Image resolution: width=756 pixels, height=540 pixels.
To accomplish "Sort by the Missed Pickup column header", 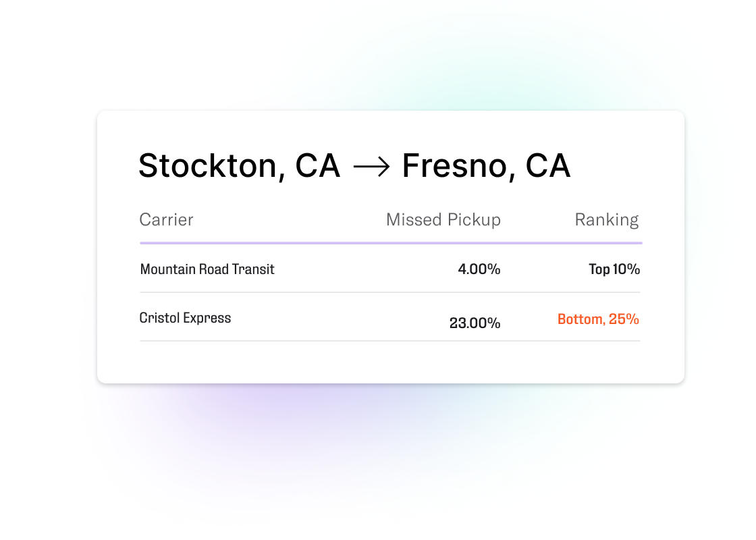I will [443, 220].
